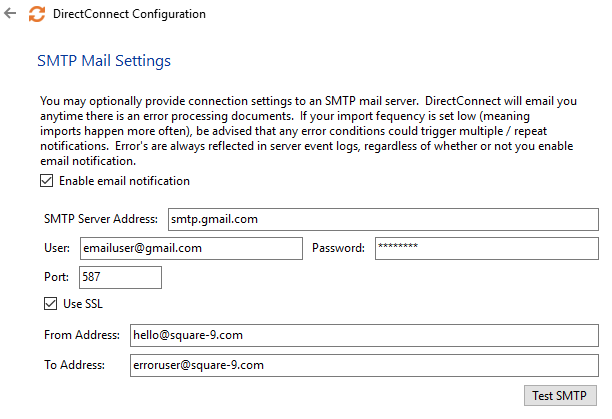Click the From Address label
The image size is (612, 419).
pos(82,336)
